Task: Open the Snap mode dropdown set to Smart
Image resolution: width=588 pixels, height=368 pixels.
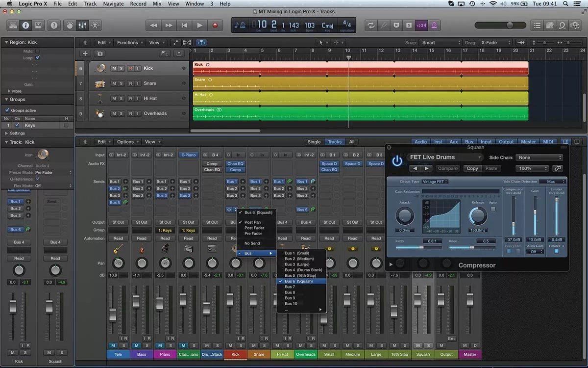Action: [x=441, y=43]
